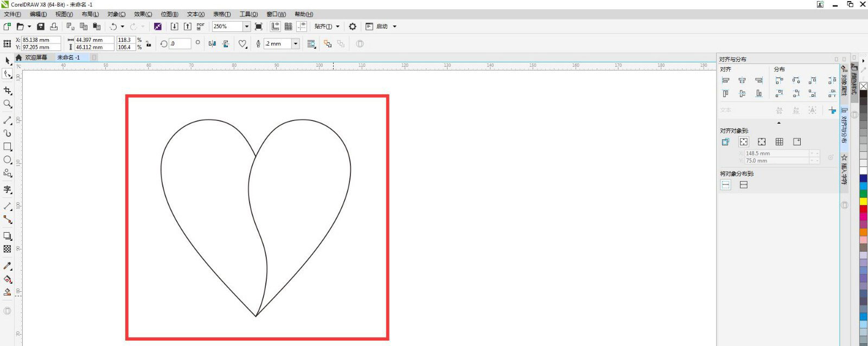Click the Publish to PDF icon
Image resolution: width=868 pixels, height=346 pixels.
coord(201,26)
